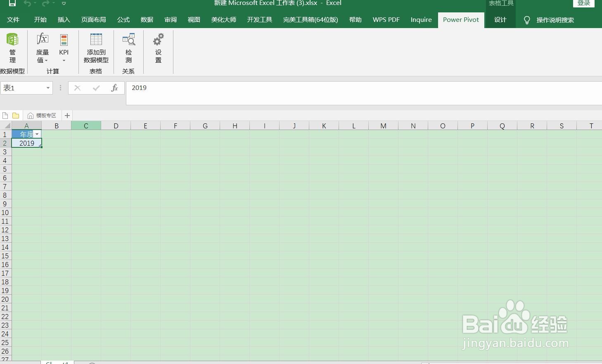This screenshot has height=364, width=602.
Task: Click the confirm checkmark in formula bar
Action: 96,88
